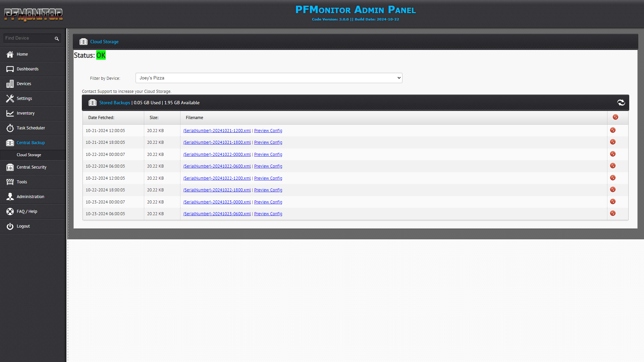Open FAQ / Help menu item
This screenshot has width=644, height=362.
tap(33, 212)
